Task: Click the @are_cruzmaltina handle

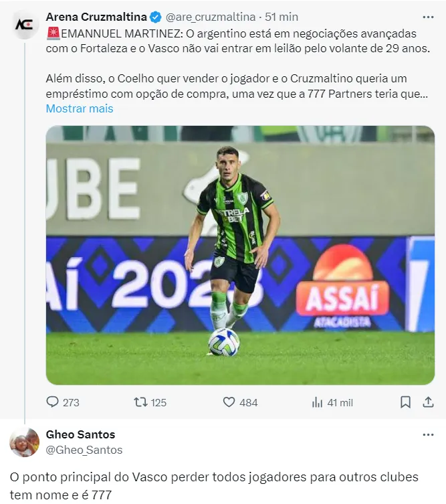Action: pos(210,17)
